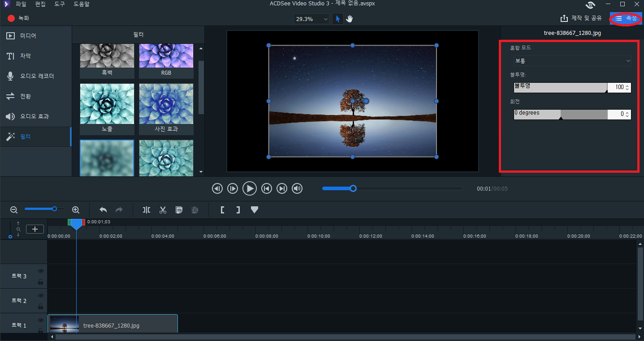Screen dimensions: 644x341
Task: Open the 오디오 레코더 panel
Action: [x=36, y=76]
